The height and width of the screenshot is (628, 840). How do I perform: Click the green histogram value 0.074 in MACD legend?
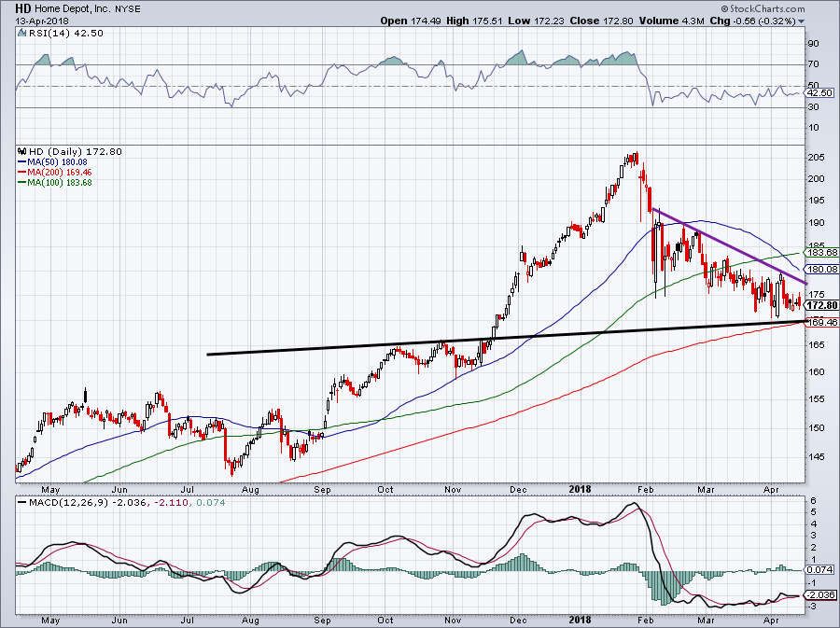[x=211, y=503]
